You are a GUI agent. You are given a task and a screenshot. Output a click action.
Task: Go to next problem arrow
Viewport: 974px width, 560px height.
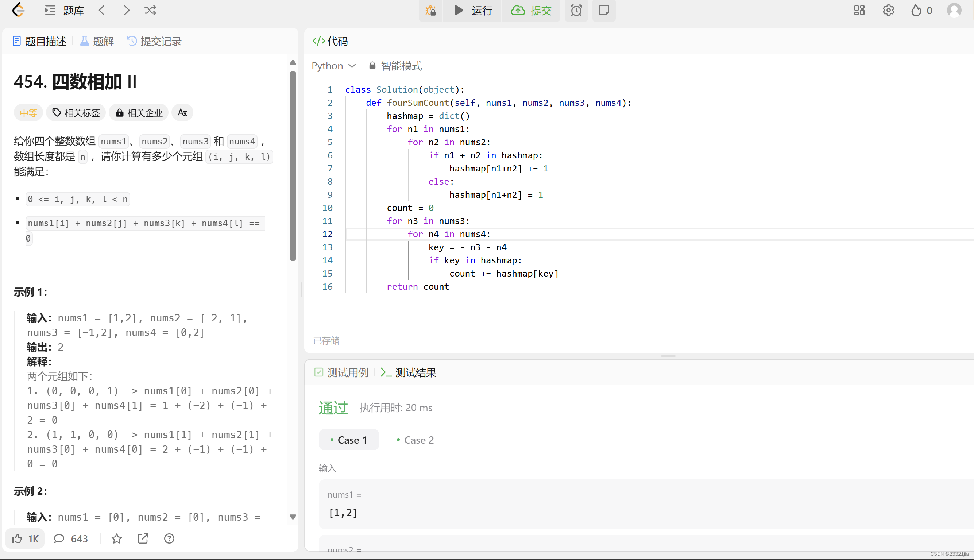point(126,10)
